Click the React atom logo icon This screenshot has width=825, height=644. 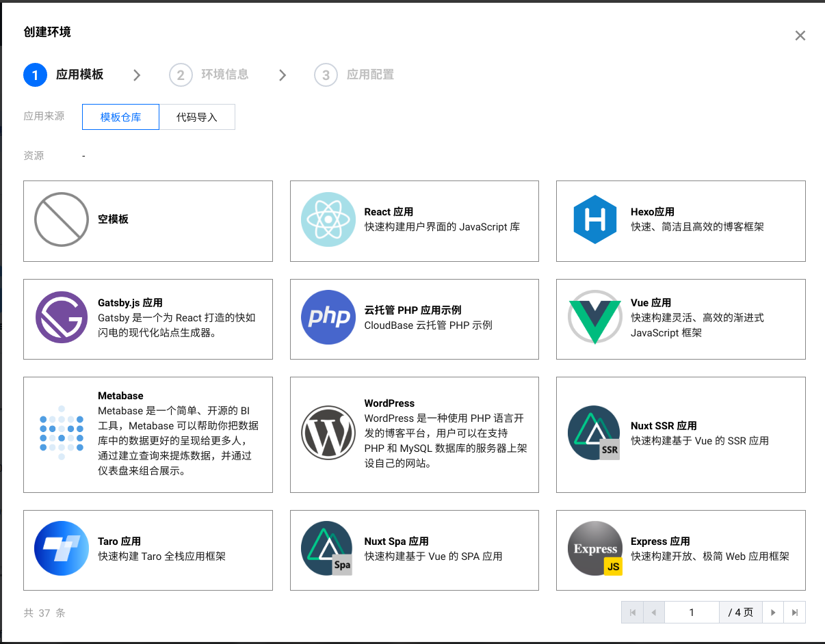click(x=328, y=219)
